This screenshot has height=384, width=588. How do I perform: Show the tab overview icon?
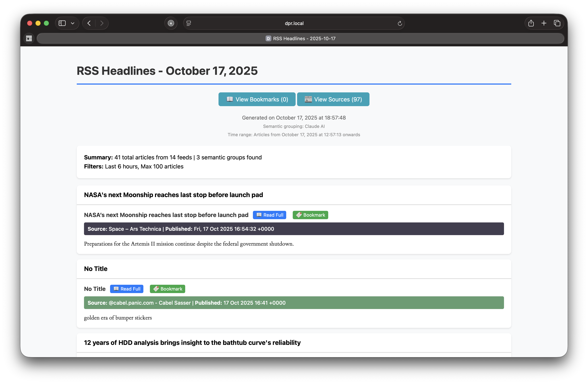point(557,23)
